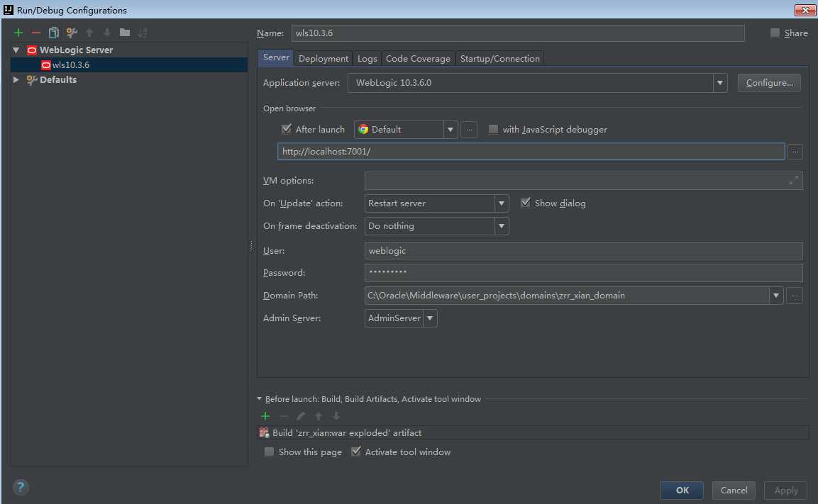Browse for Domain Path ellipsis button

(x=795, y=296)
